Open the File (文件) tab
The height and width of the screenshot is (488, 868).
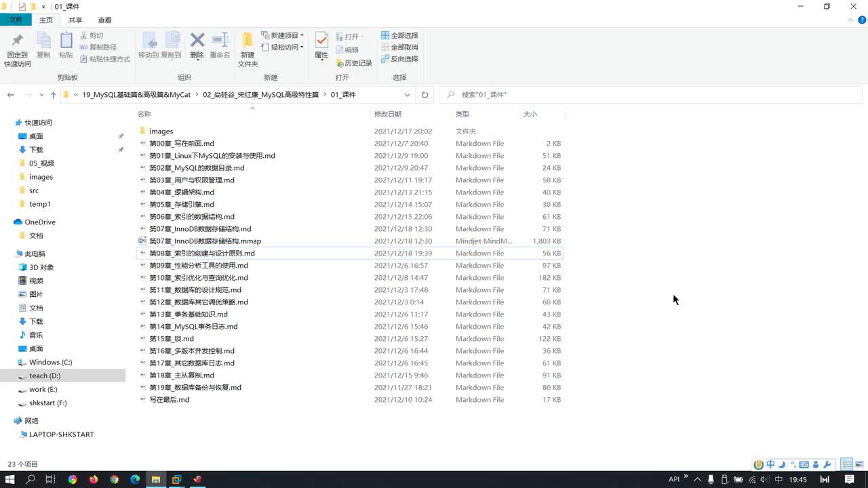[16, 20]
